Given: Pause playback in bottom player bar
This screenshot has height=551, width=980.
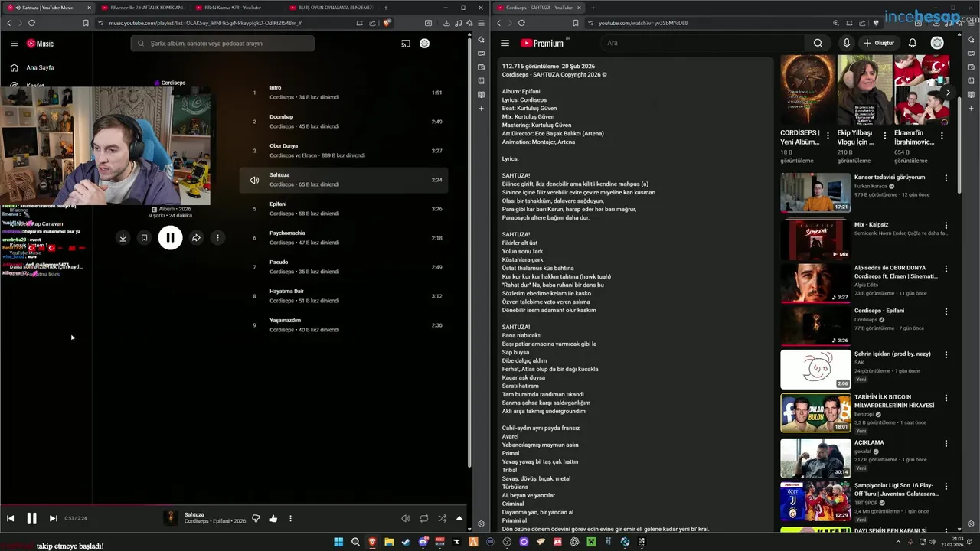Looking at the screenshot, I should [31, 518].
